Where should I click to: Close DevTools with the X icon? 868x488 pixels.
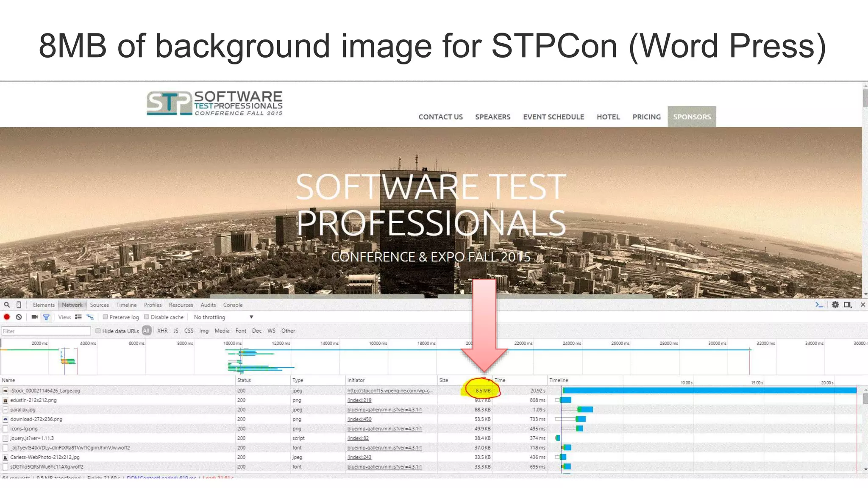863,305
